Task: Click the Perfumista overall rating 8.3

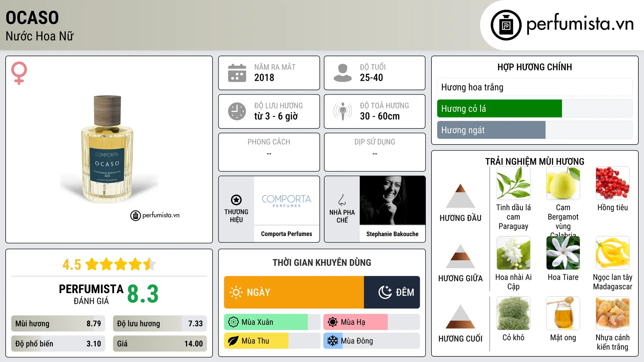Action: point(143,294)
